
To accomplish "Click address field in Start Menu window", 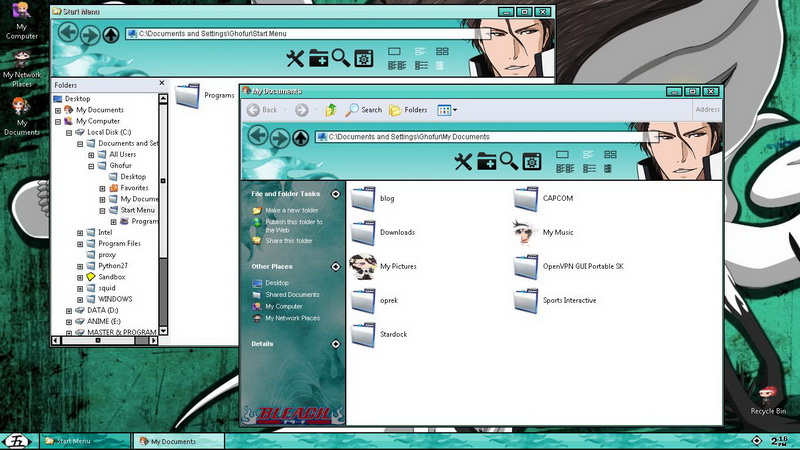I will pos(306,34).
